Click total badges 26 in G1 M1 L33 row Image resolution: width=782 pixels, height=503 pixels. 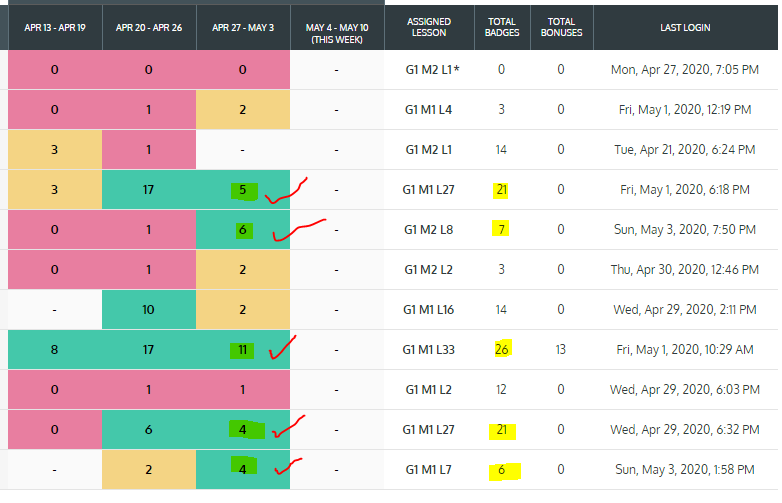click(502, 349)
